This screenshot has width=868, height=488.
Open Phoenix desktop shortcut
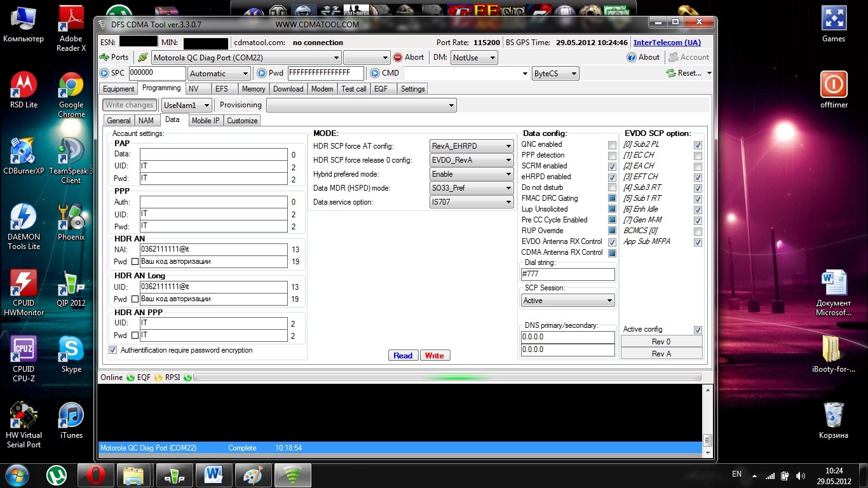pyautogui.click(x=71, y=222)
